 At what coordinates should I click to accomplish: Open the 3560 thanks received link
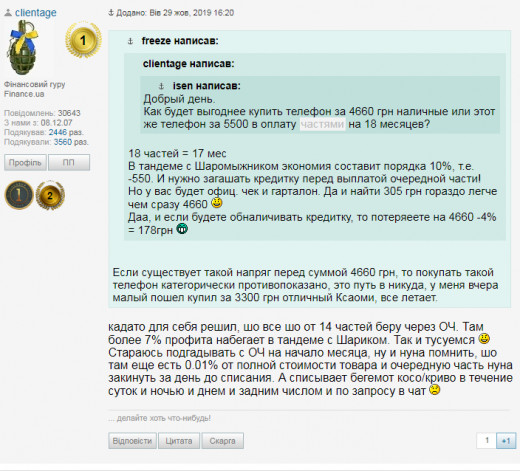63,142
